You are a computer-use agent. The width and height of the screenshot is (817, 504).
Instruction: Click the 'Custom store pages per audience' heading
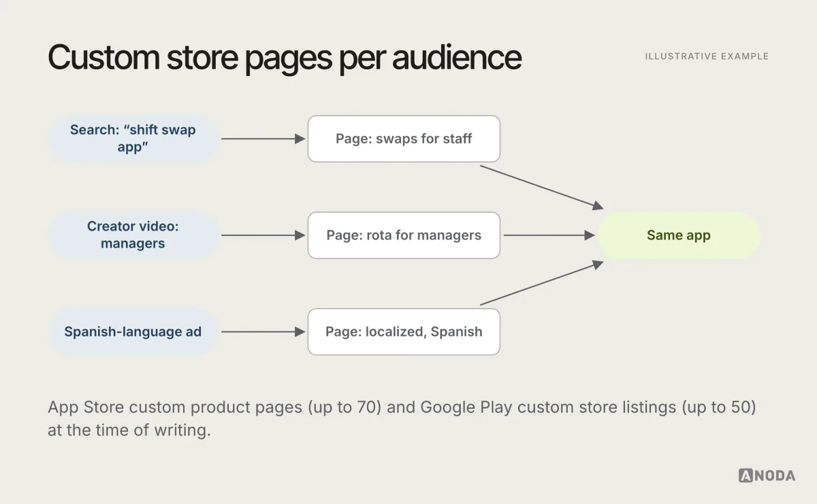click(x=285, y=58)
